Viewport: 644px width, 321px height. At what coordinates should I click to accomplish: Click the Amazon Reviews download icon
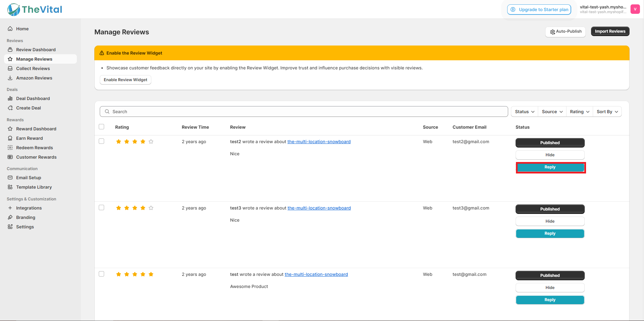click(x=10, y=78)
